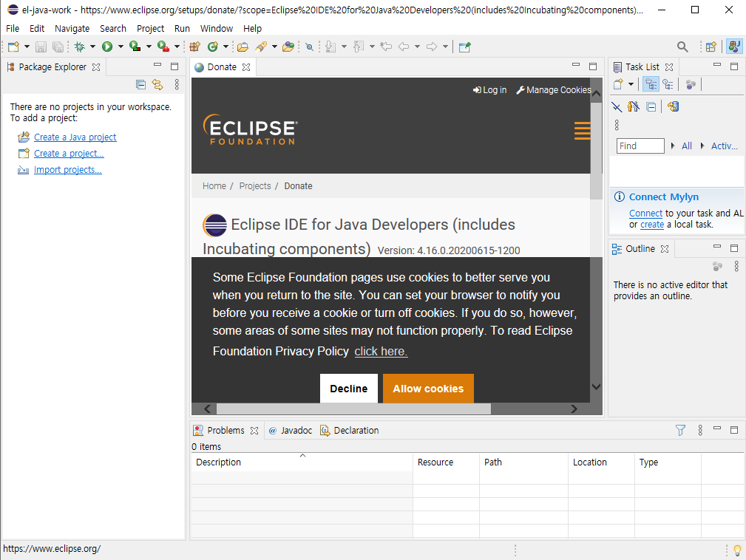746x560 pixels.
Task: Collapse all in Package Explorer
Action: click(x=140, y=85)
